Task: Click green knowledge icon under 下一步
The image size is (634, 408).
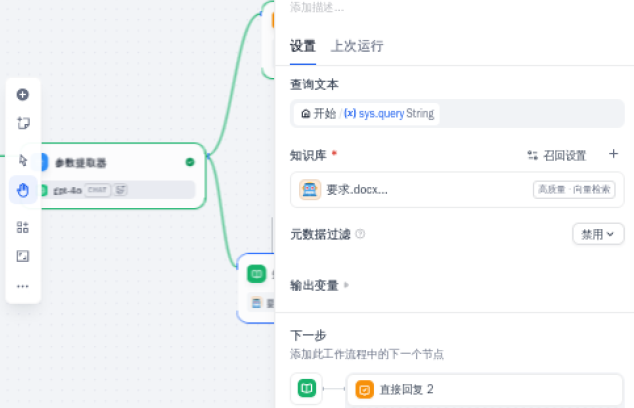Action: point(306,389)
